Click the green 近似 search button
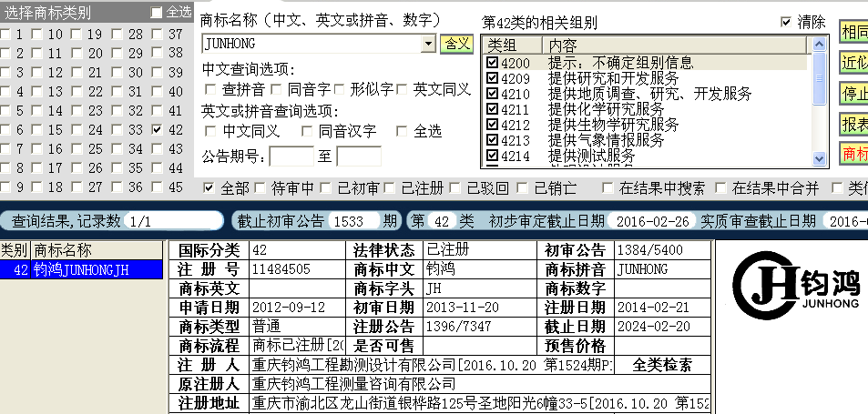This screenshot has width=868, height=414. coord(854,63)
